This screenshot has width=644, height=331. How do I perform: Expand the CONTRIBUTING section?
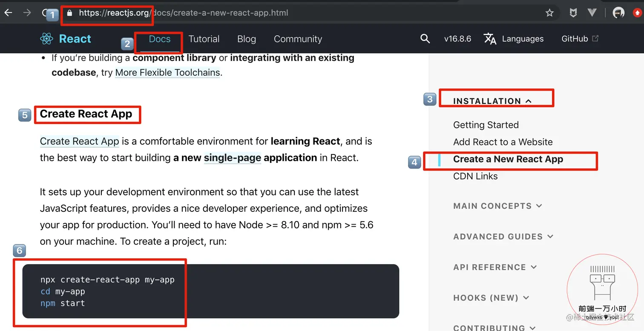(x=494, y=327)
